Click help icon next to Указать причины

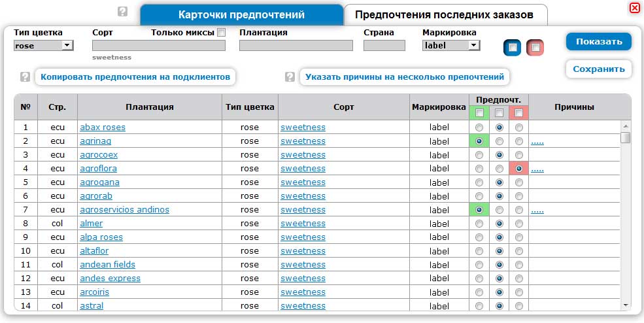[x=290, y=77]
